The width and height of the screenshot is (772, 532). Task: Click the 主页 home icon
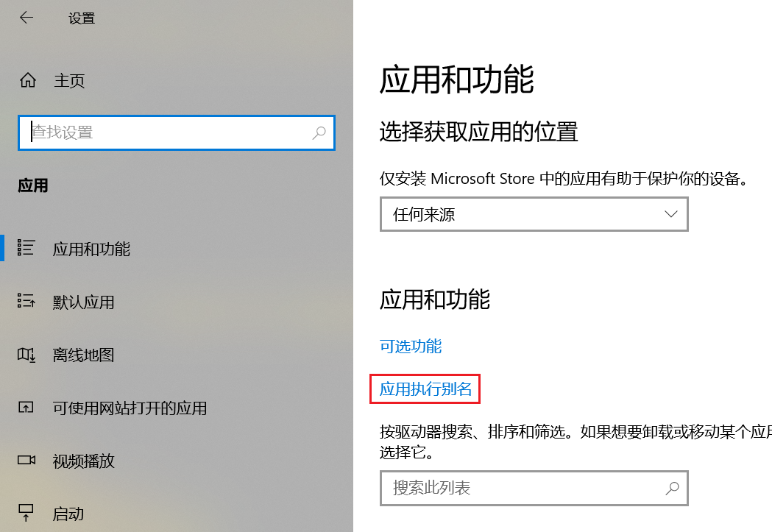point(27,80)
